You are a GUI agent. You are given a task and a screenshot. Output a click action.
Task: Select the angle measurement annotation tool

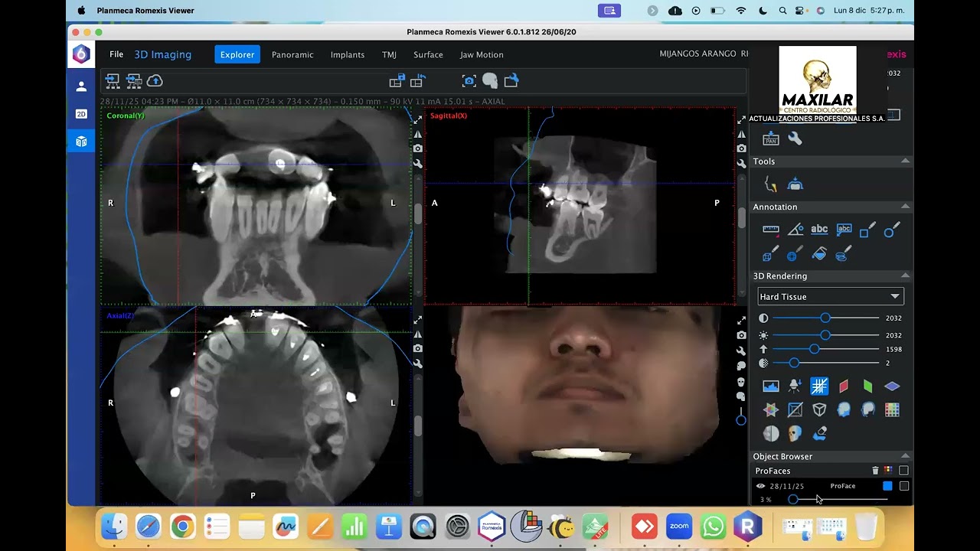(795, 230)
